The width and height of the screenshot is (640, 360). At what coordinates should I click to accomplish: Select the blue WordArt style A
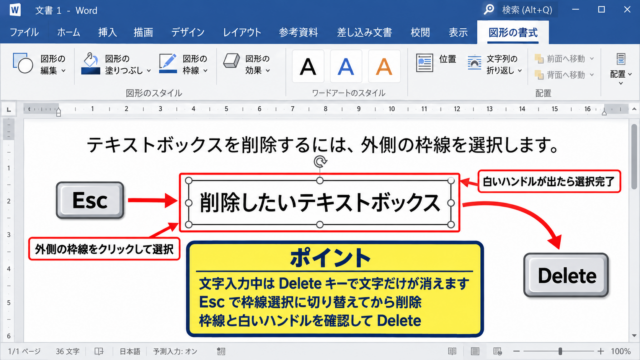346,67
